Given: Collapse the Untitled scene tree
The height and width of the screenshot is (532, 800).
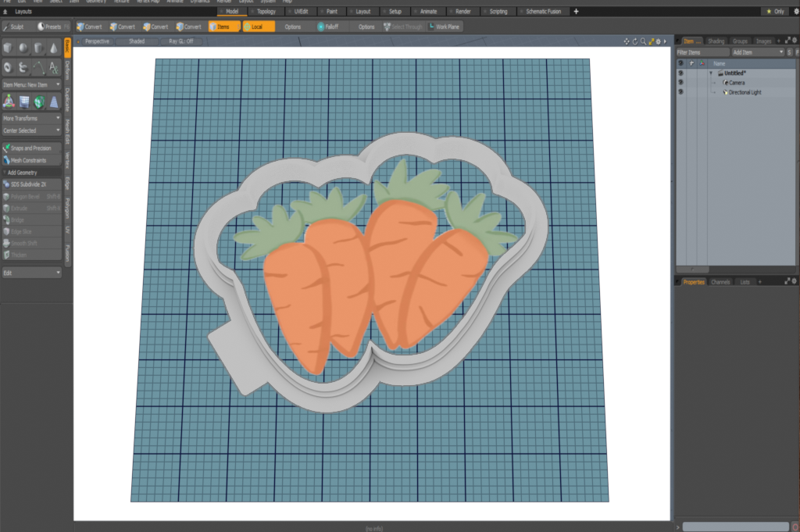Looking at the screenshot, I should [x=711, y=73].
